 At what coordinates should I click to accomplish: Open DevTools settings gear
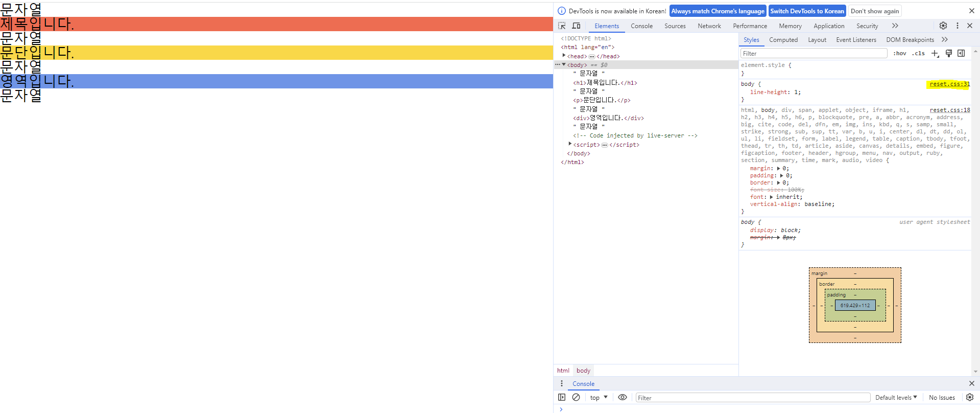click(943, 26)
